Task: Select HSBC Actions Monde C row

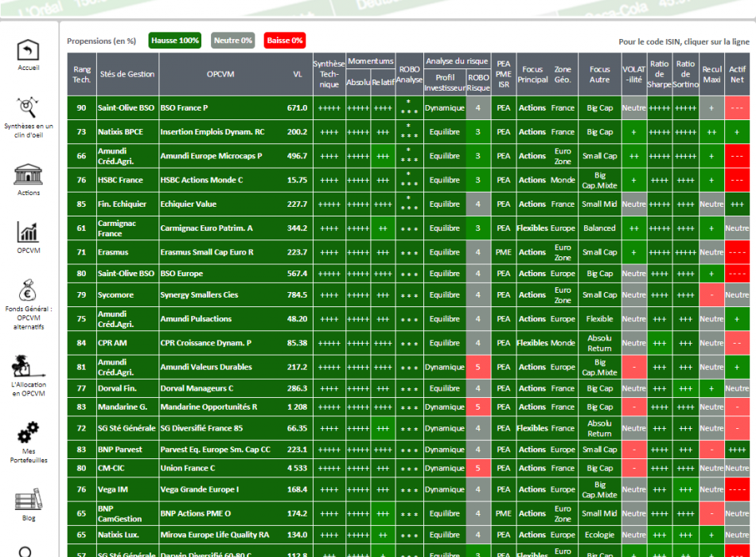Action: (408, 181)
